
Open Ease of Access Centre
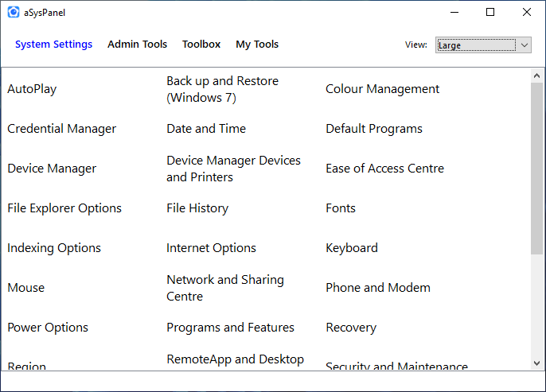[384, 169]
